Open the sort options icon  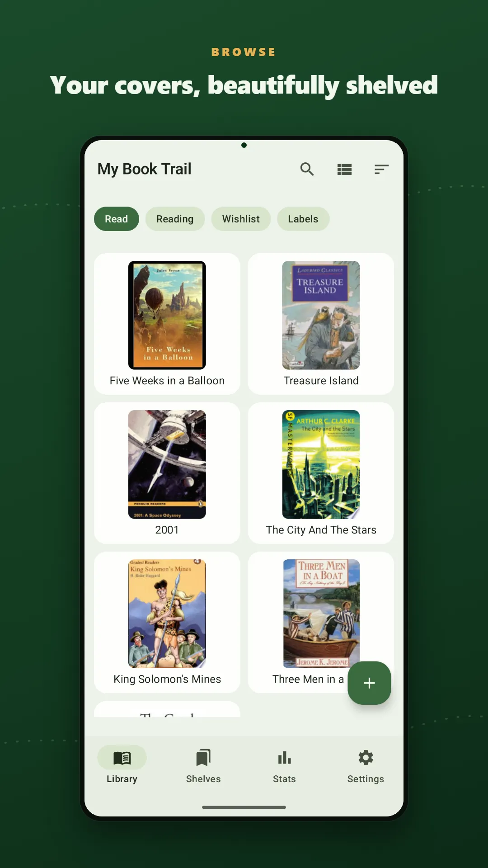(381, 170)
